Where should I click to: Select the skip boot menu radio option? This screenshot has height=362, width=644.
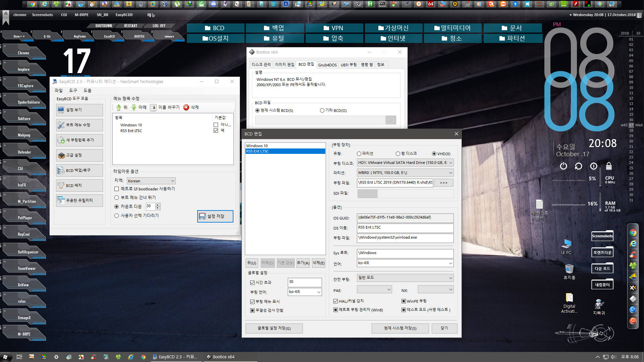pos(116,198)
